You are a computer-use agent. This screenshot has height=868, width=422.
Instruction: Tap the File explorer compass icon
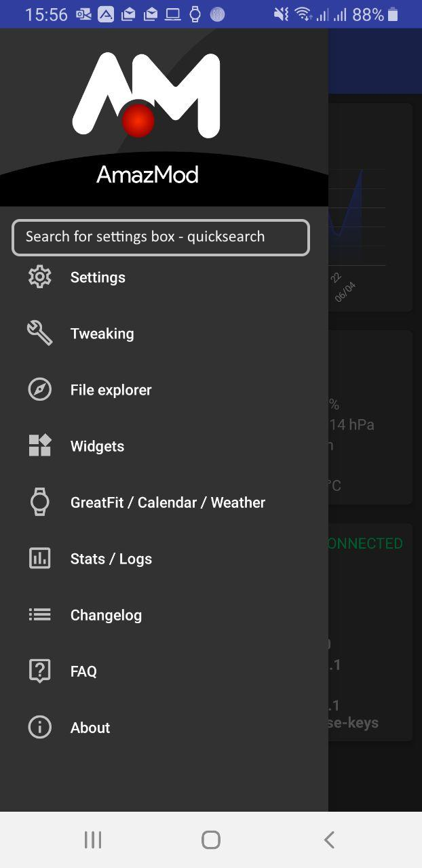coord(39,389)
